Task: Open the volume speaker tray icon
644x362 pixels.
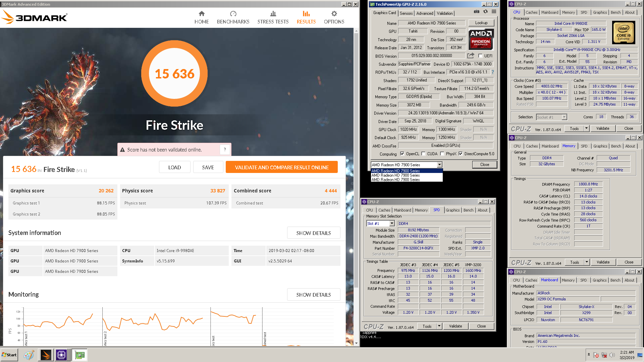Action: pos(612,355)
